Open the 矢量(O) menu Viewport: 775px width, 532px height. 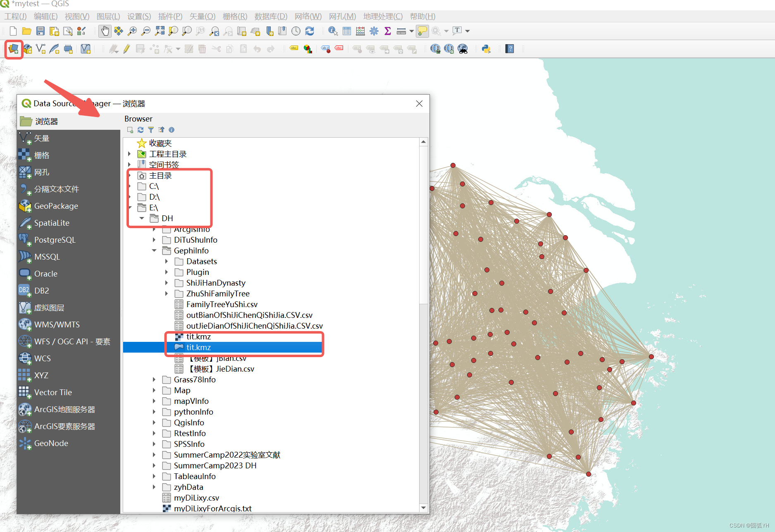coord(202,17)
